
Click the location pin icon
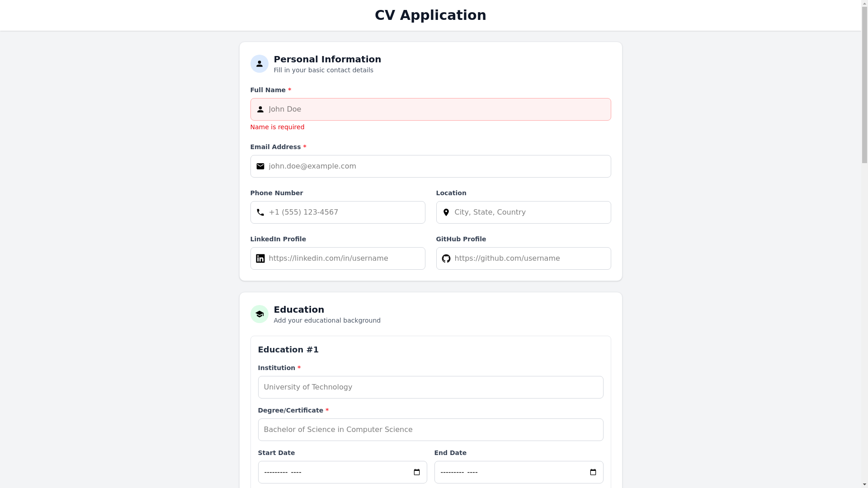(x=446, y=212)
